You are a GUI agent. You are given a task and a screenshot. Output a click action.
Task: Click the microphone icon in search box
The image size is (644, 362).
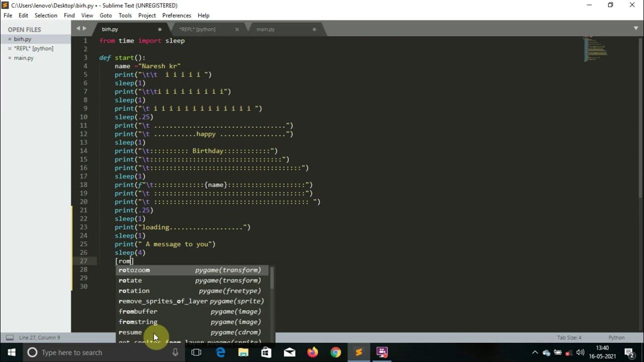pos(175,352)
